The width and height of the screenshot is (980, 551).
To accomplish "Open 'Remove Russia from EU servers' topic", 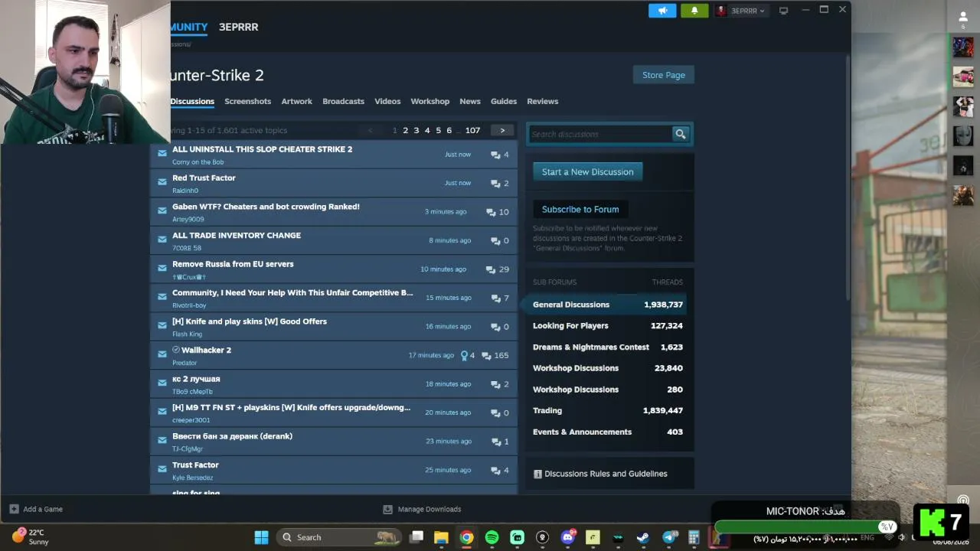I will tap(233, 264).
